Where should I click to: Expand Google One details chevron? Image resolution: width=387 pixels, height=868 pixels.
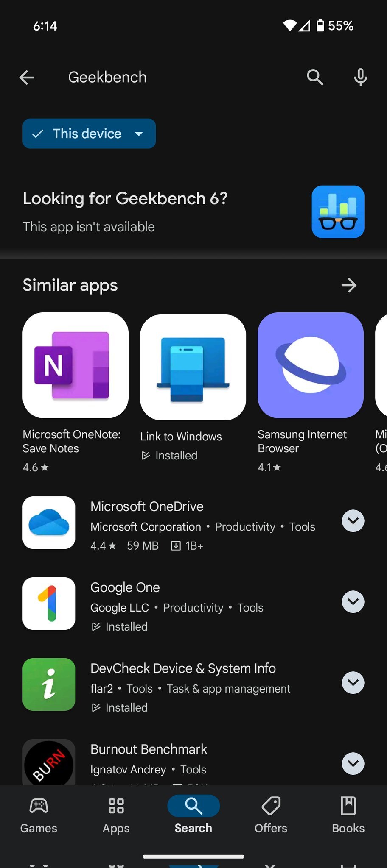tap(353, 602)
